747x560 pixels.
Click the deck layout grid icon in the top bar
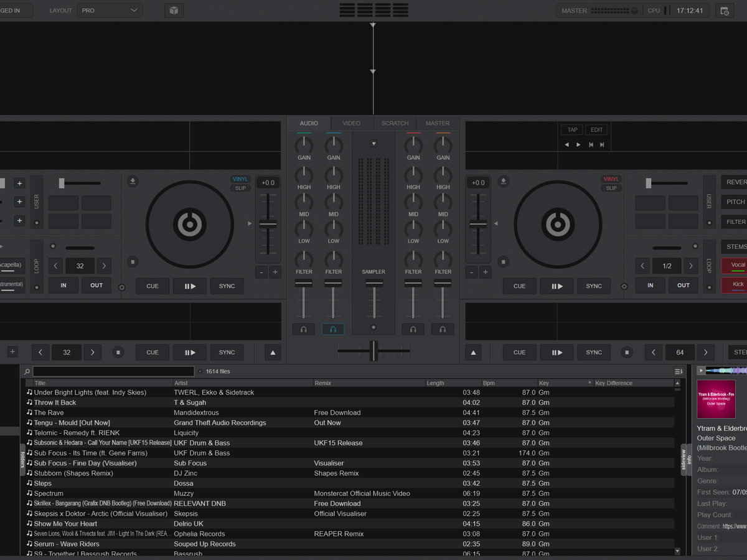tap(374, 10)
